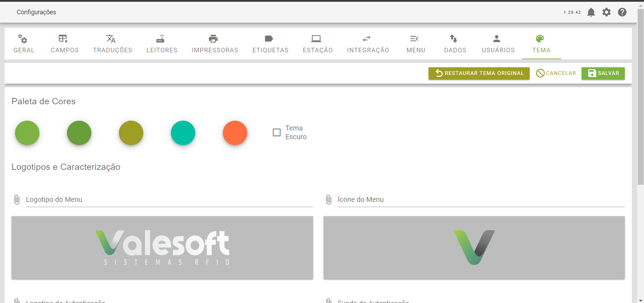Pick the dark green palette color
This screenshot has height=303, width=644.
coord(79,133)
